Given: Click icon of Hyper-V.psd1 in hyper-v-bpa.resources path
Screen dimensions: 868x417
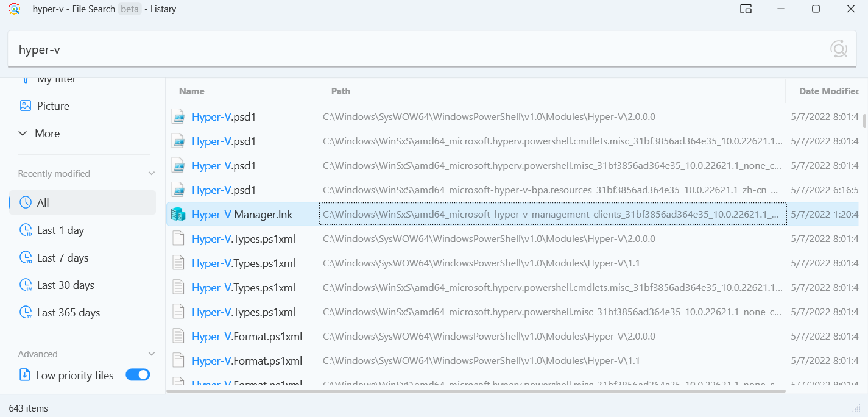Looking at the screenshot, I should 178,190.
